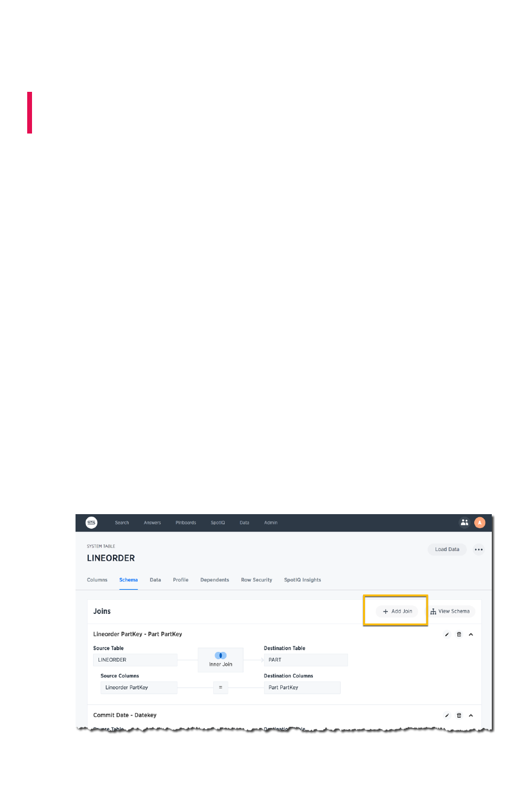Open the three-dots more options menu
522x812 pixels.
[x=478, y=550]
